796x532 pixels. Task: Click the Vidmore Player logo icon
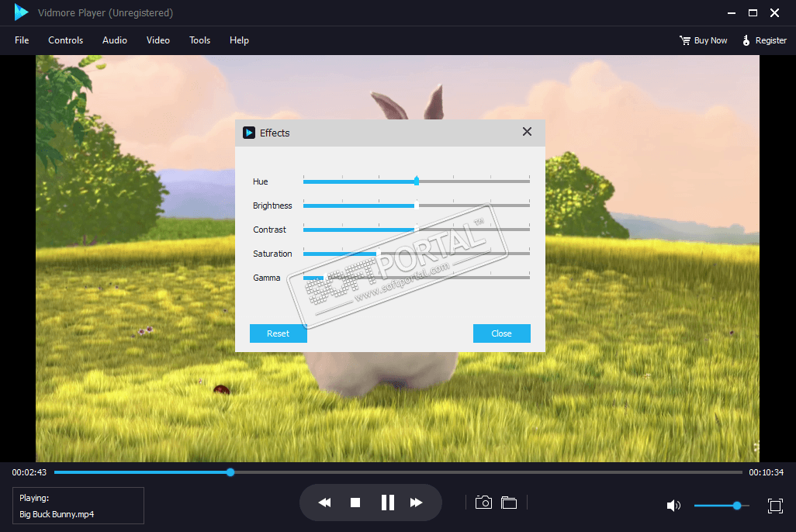click(x=21, y=12)
